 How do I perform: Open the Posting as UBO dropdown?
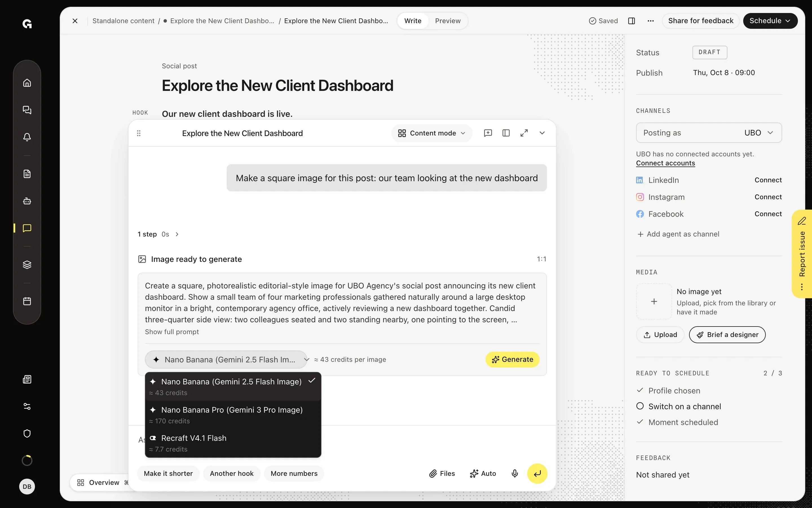(x=709, y=133)
